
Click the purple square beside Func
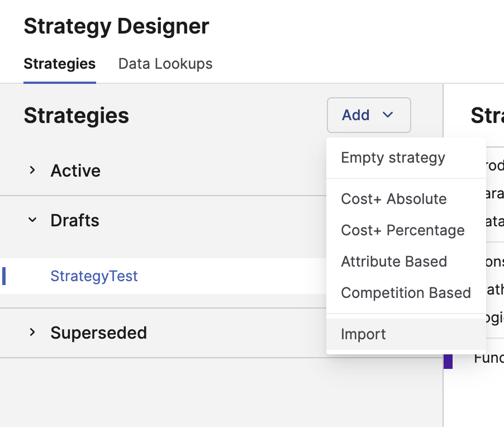[x=448, y=360]
